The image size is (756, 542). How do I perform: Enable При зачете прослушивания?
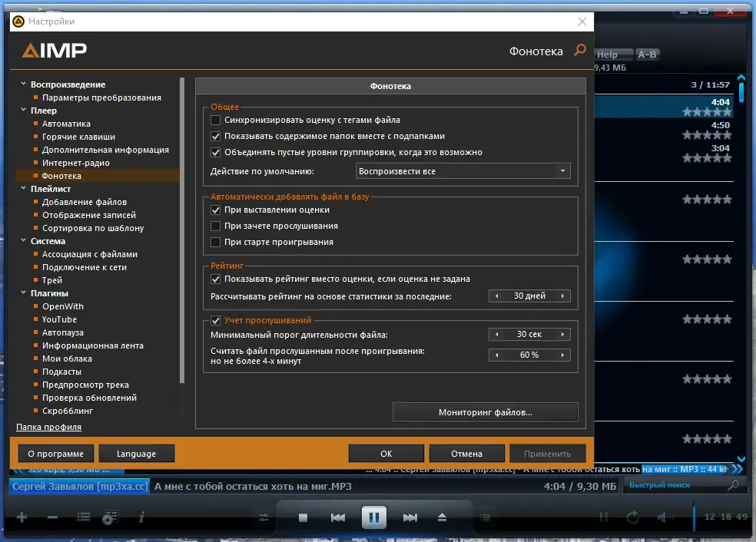pos(216,226)
